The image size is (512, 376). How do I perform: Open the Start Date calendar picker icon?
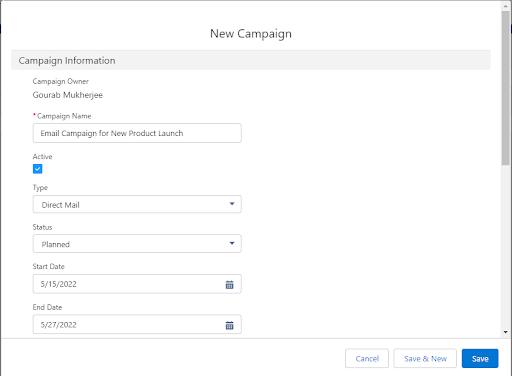(x=230, y=285)
